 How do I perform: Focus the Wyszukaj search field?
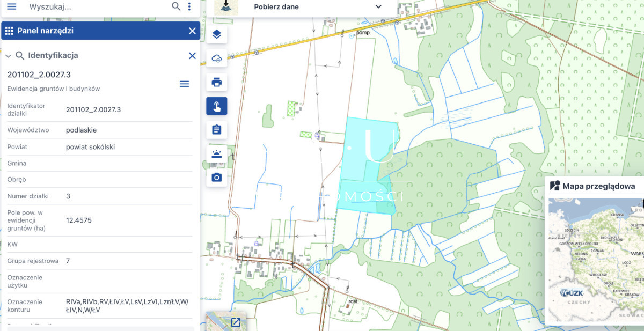[x=97, y=7]
